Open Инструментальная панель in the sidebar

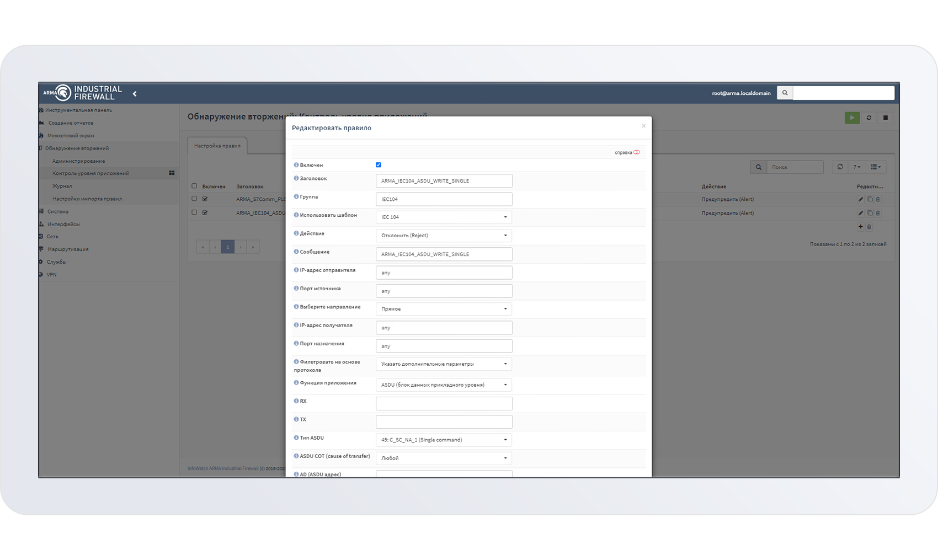78,110
